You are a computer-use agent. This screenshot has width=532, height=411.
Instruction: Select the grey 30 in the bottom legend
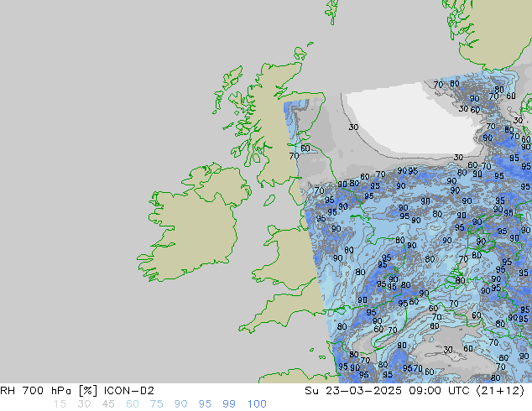[x=84, y=404]
